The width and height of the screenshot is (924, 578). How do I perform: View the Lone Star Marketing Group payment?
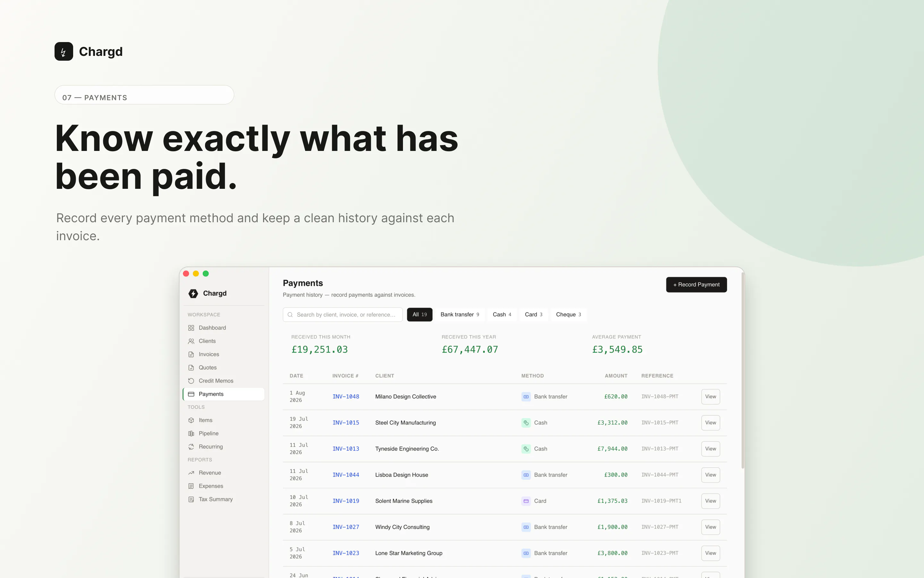(x=711, y=553)
